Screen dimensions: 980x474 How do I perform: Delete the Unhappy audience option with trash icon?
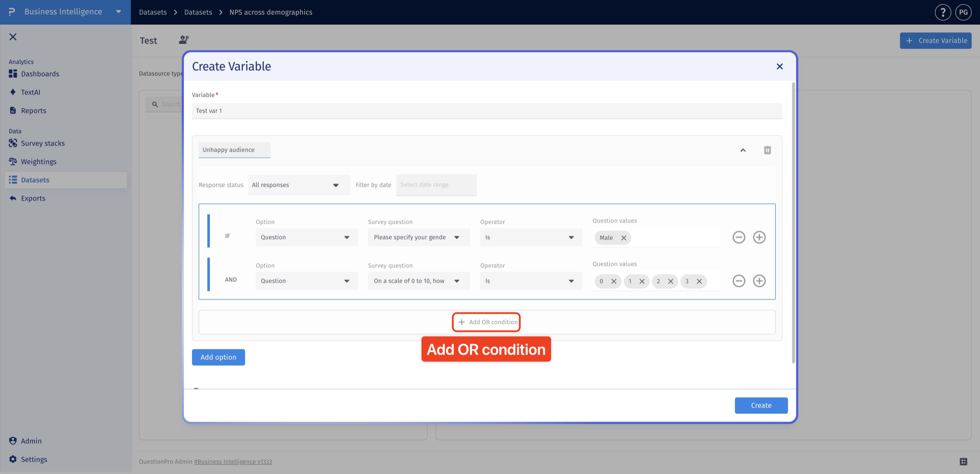[x=767, y=150]
